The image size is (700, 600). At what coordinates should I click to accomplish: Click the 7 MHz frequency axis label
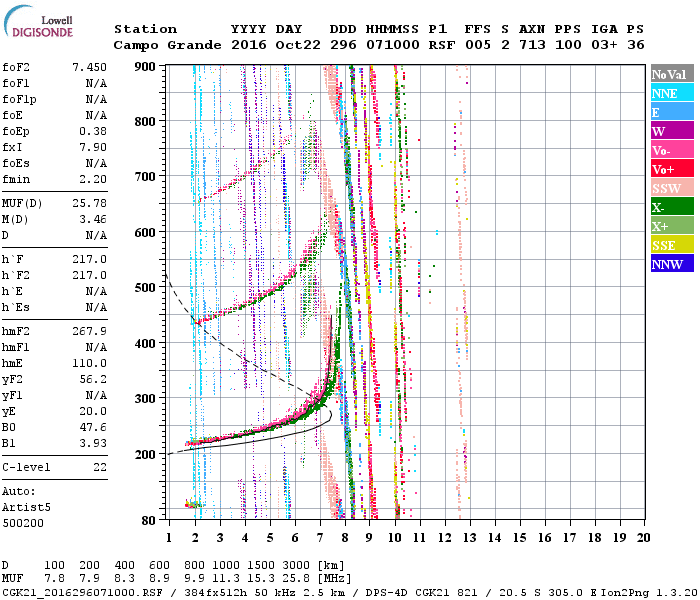tap(320, 538)
